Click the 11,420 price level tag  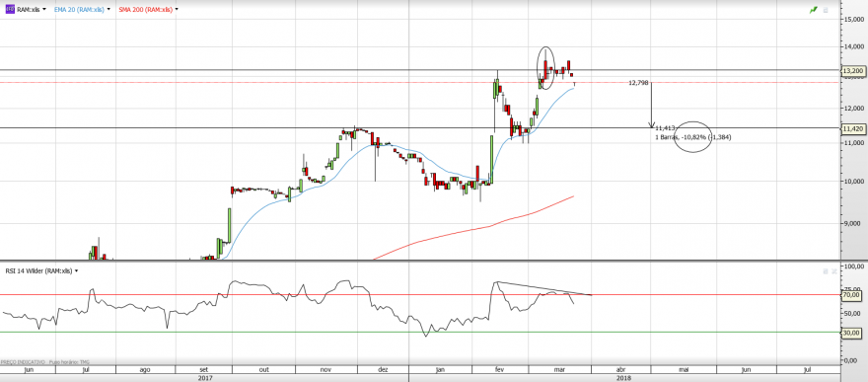click(x=853, y=128)
